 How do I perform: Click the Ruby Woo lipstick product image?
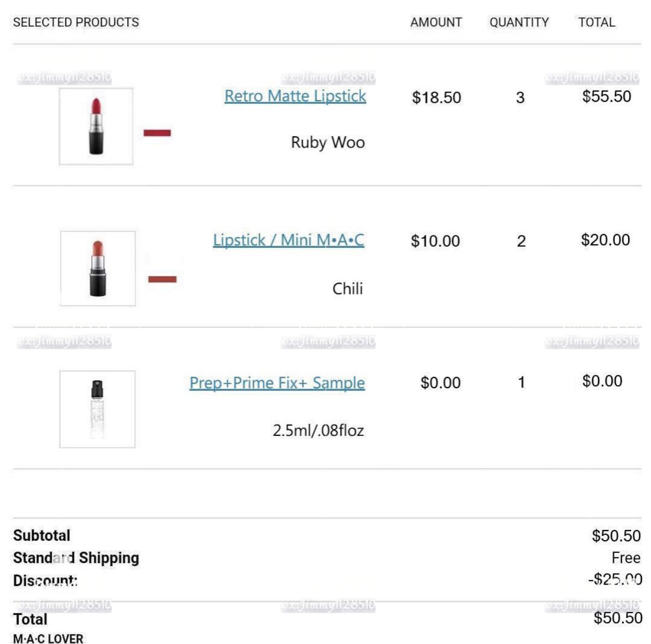click(96, 126)
